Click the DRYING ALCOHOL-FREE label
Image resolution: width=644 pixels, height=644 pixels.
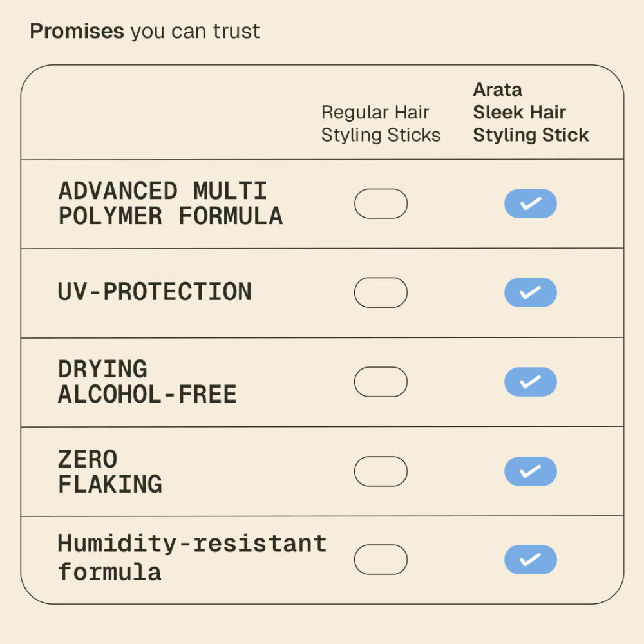coord(147,381)
